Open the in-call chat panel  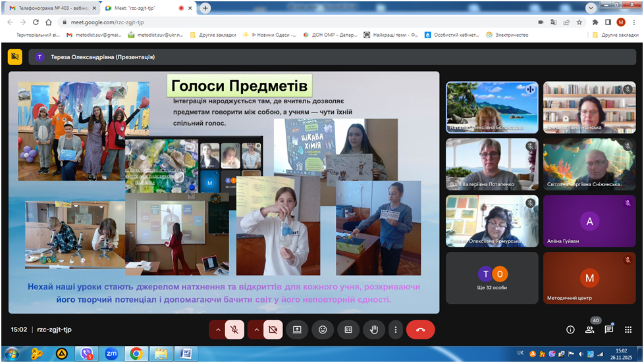pyautogui.click(x=608, y=329)
